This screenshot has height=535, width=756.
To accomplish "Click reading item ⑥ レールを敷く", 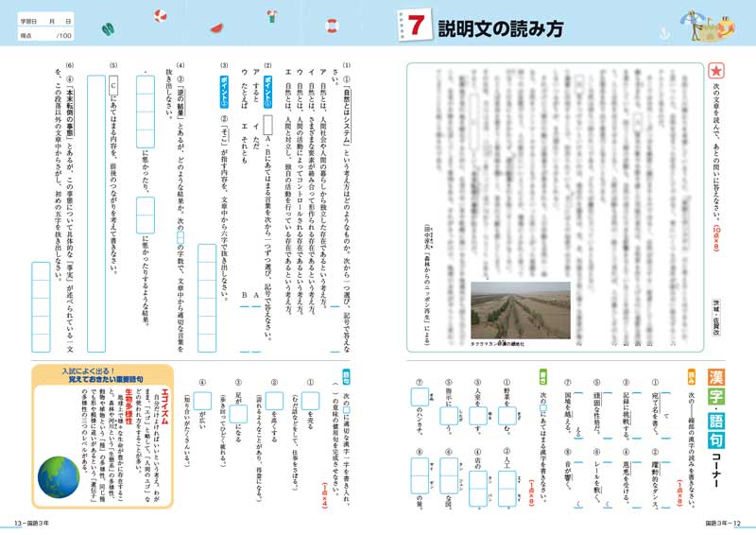I will [x=596, y=475].
